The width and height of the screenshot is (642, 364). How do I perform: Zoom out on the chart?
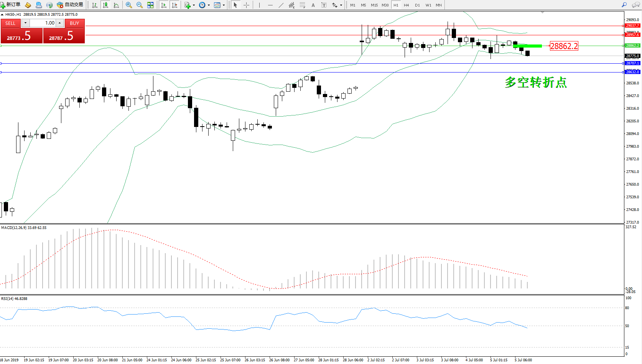[140, 5]
